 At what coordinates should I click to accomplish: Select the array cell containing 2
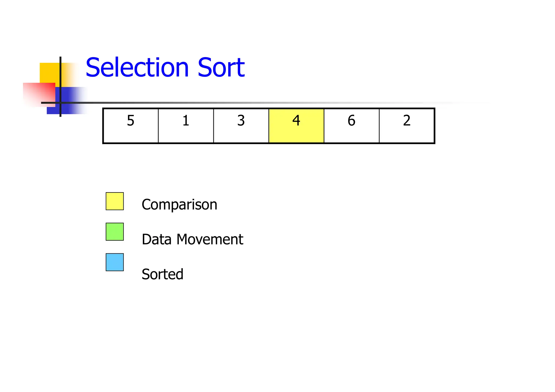(407, 126)
